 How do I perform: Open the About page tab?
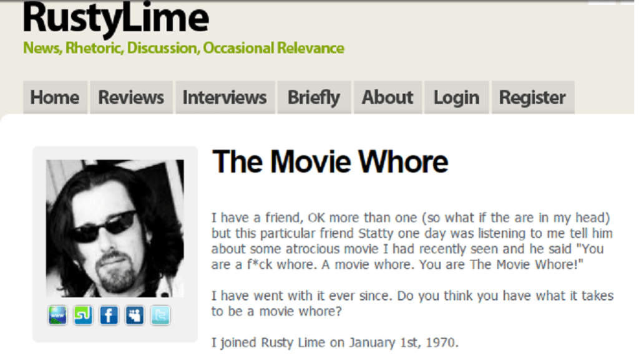(x=388, y=98)
